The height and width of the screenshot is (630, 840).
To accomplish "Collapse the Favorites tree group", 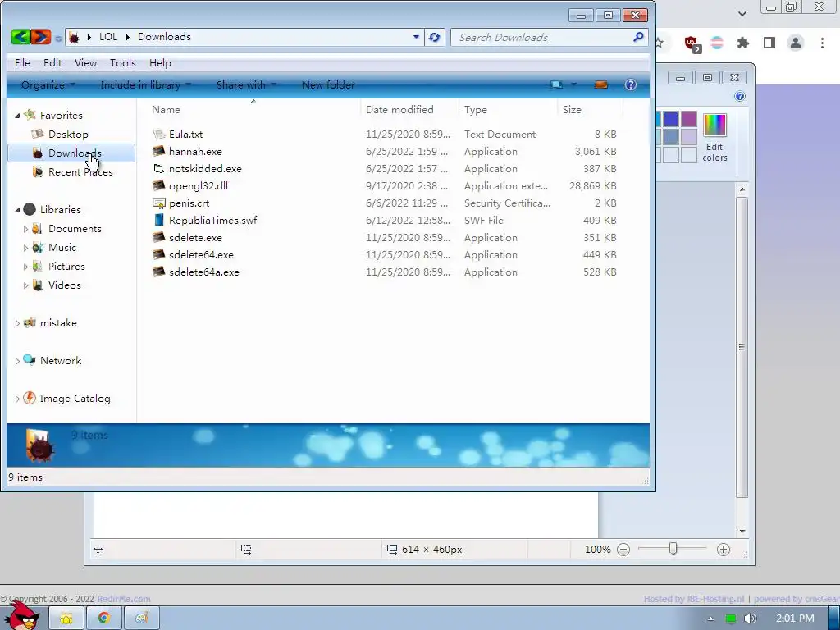I will coord(17,116).
